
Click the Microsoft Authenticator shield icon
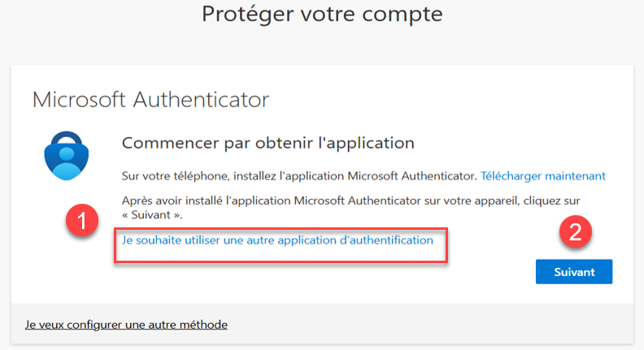[x=67, y=155]
